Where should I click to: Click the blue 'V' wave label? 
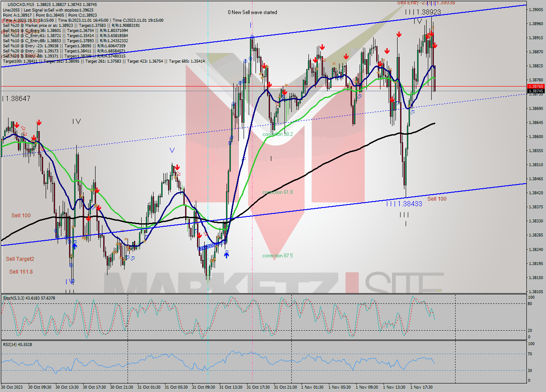(x=172, y=150)
